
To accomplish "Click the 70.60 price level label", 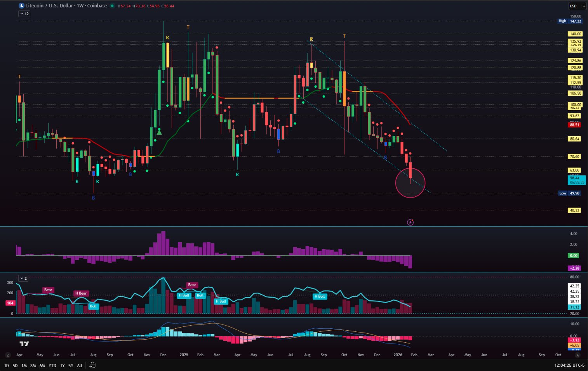I will click(x=574, y=157).
